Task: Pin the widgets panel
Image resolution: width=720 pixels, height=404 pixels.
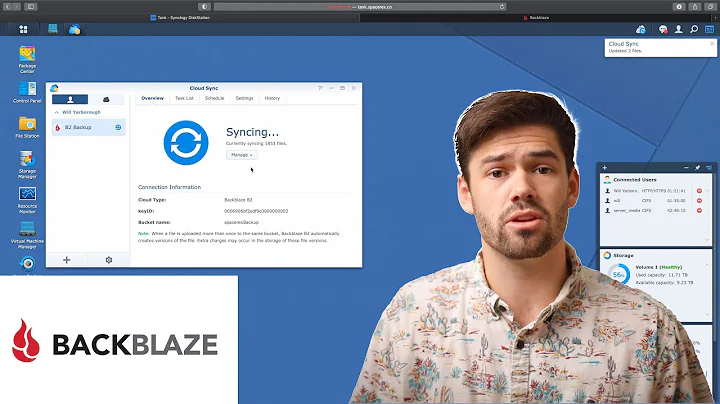Action: tap(698, 168)
